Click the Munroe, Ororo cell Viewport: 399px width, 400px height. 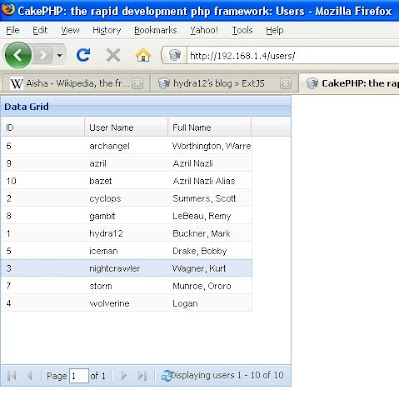pyautogui.click(x=210, y=286)
